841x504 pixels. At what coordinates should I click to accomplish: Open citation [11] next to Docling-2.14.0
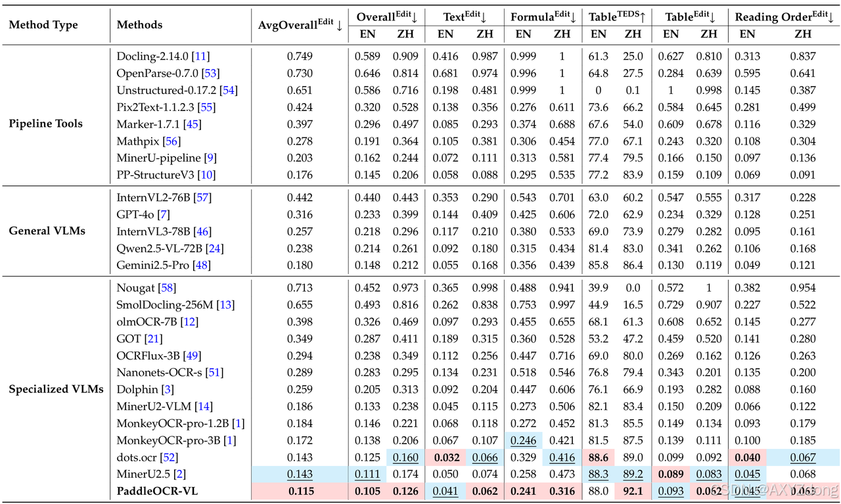[200, 57]
